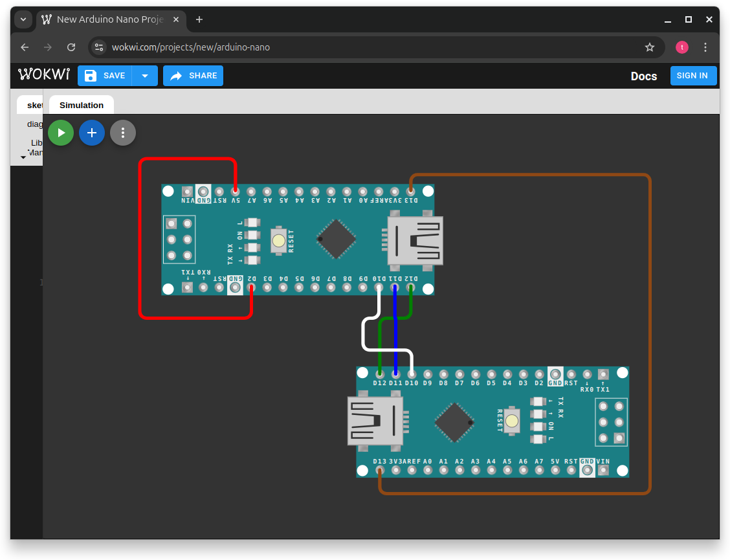This screenshot has width=730, height=560.
Task: Open the Wokwi Docs page
Action: (643, 76)
